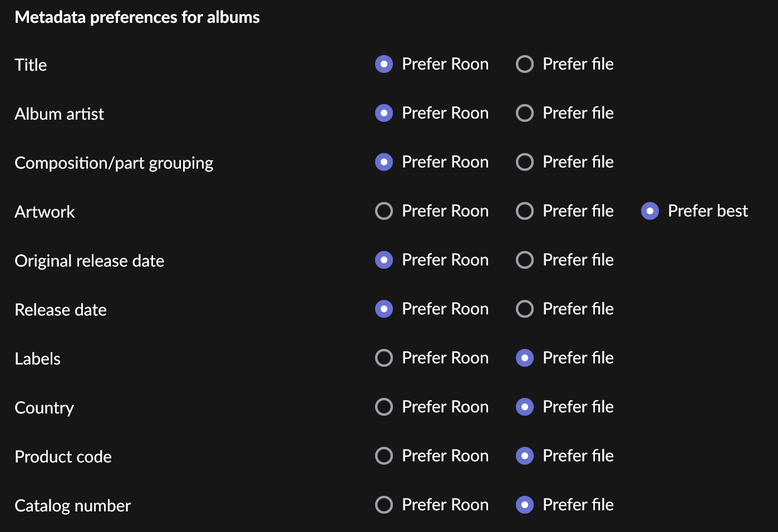This screenshot has width=778, height=532.
Task: Set Album artist to Prefer file
Action: pos(525,113)
